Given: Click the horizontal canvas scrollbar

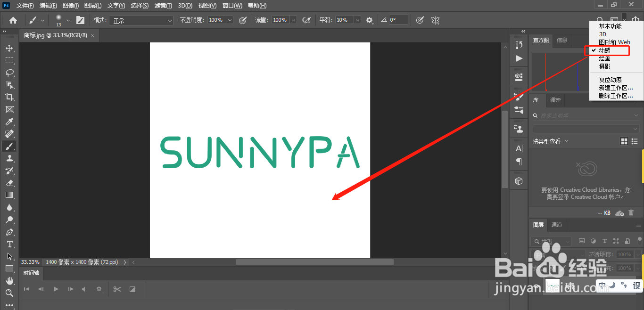Looking at the screenshot, I should click(314, 262).
